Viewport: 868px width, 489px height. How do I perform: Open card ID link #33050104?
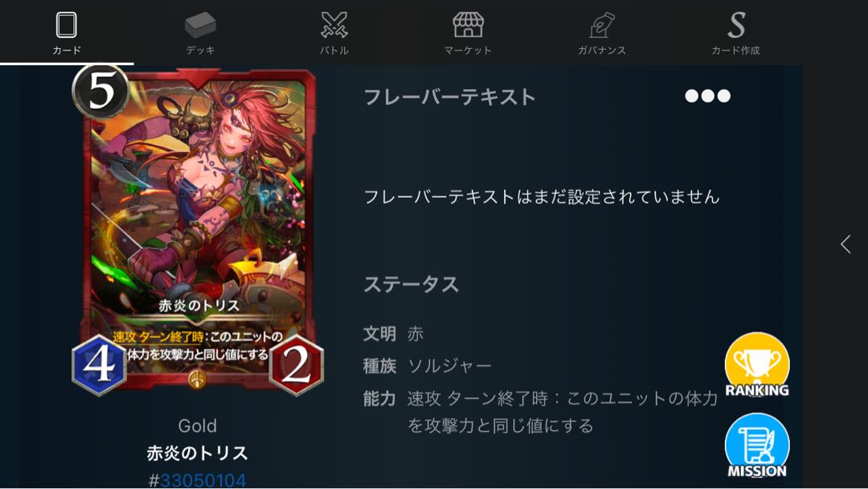pyautogui.click(x=198, y=479)
